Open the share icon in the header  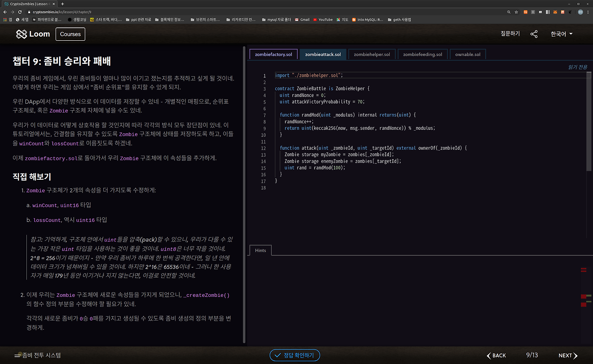point(534,34)
